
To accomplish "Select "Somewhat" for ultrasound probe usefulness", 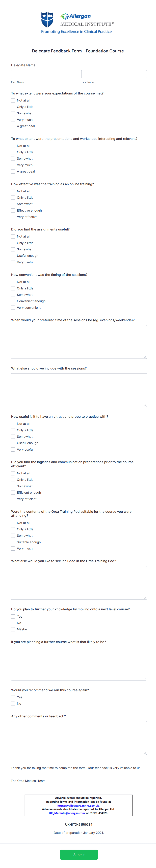I will click(12, 436).
